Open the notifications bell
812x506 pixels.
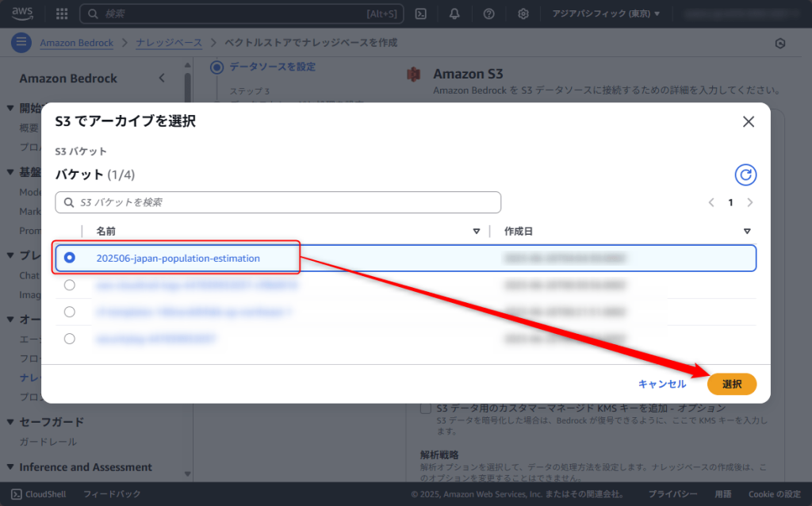[454, 14]
